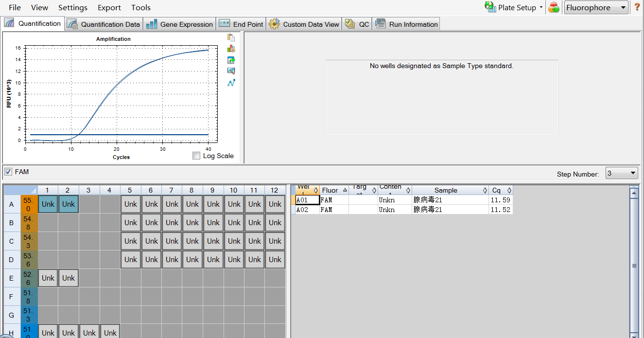Switch to the Gene Expression tab

pyautogui.click(x=179, y=24)
